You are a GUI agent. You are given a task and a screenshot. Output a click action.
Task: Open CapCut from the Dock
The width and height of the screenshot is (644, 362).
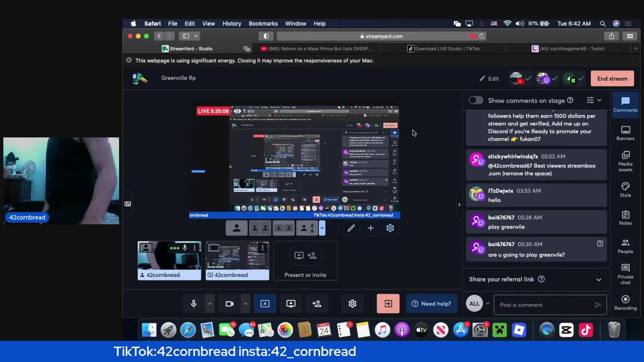(566, 330)
